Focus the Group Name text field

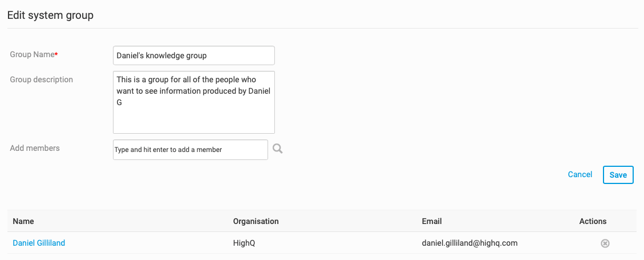coord(193,56)
